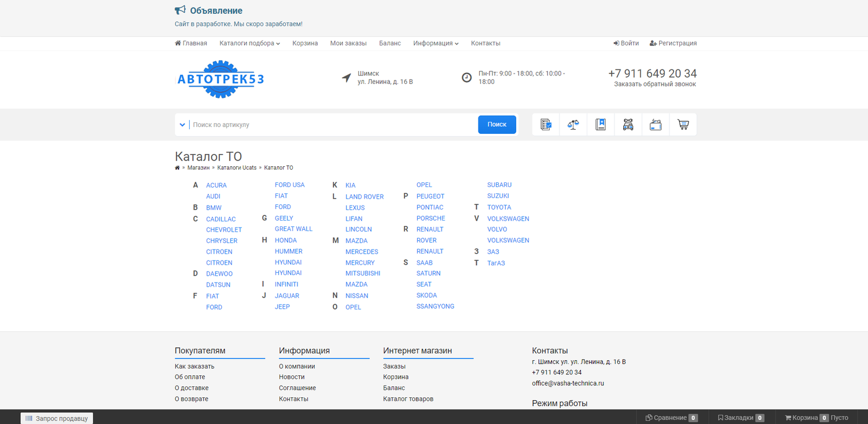Open Сравнение in the bottom bar
The height and width of the screenshot is (424, 868).
coord(671,418)
